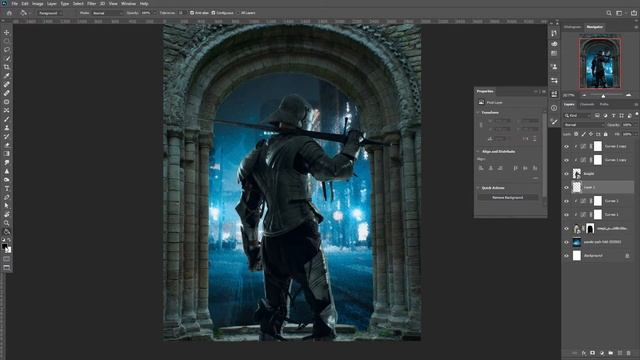This screenshot has height=360, width=640.
Task: Click the Navigator zoom slider handle
Action: pos(603,96)
